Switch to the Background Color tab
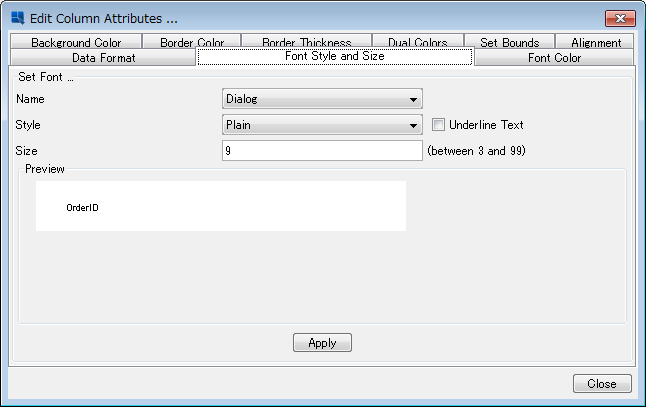646x407 pixels. (76, 42)
